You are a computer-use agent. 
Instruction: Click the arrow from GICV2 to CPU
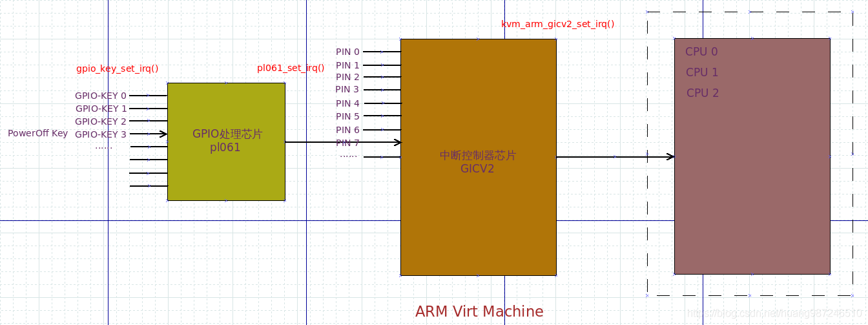click(614, 156)
